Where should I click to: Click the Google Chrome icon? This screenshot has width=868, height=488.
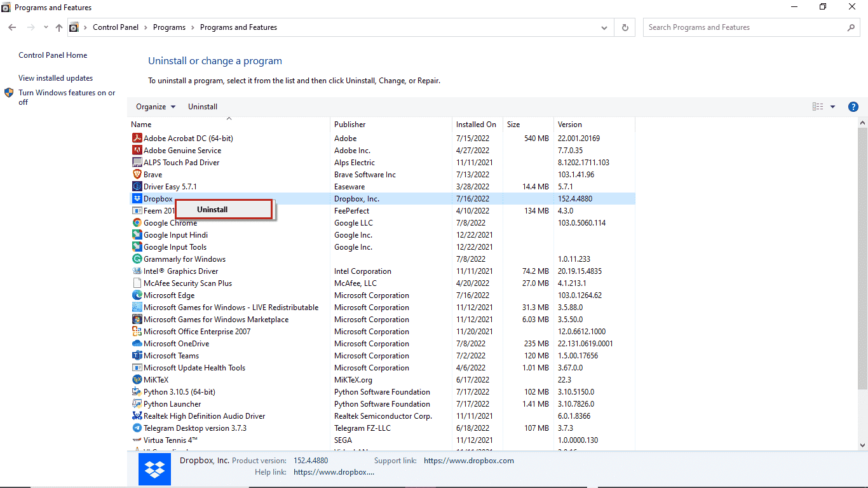pyautogui.click(x=137, y=222)
